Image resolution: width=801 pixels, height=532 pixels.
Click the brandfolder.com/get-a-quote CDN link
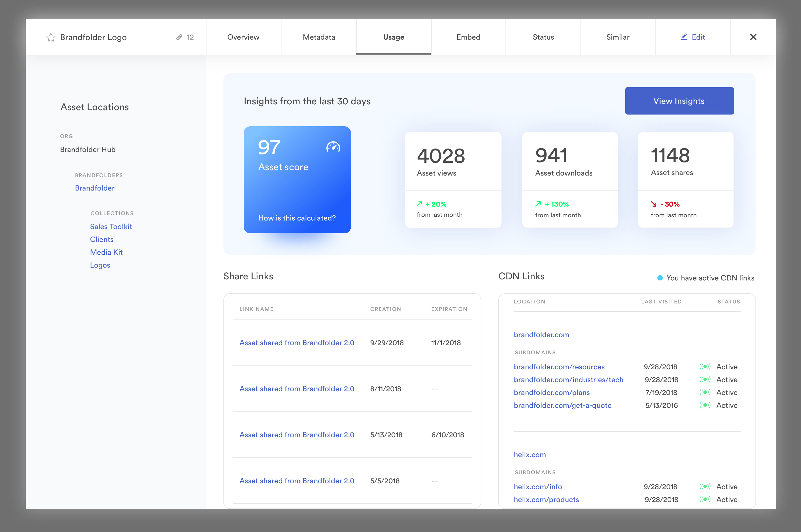pyautogui.click(x=562, y=405)
